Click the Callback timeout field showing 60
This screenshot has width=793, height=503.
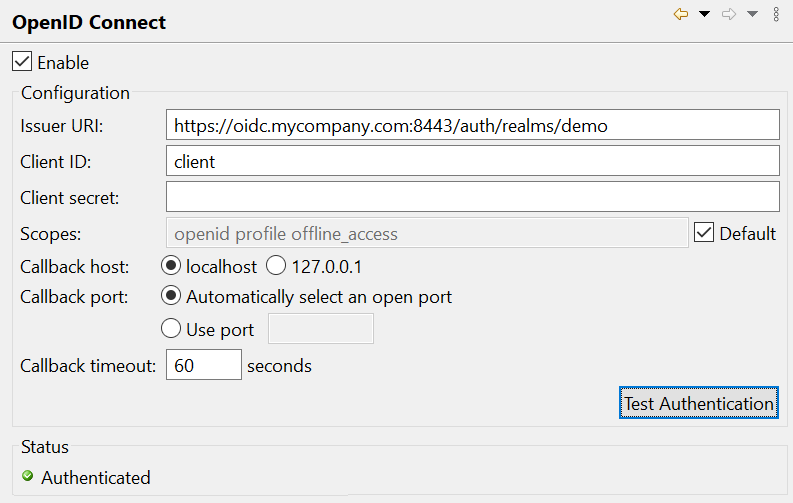pyautogui.click(x=204, y=364)
